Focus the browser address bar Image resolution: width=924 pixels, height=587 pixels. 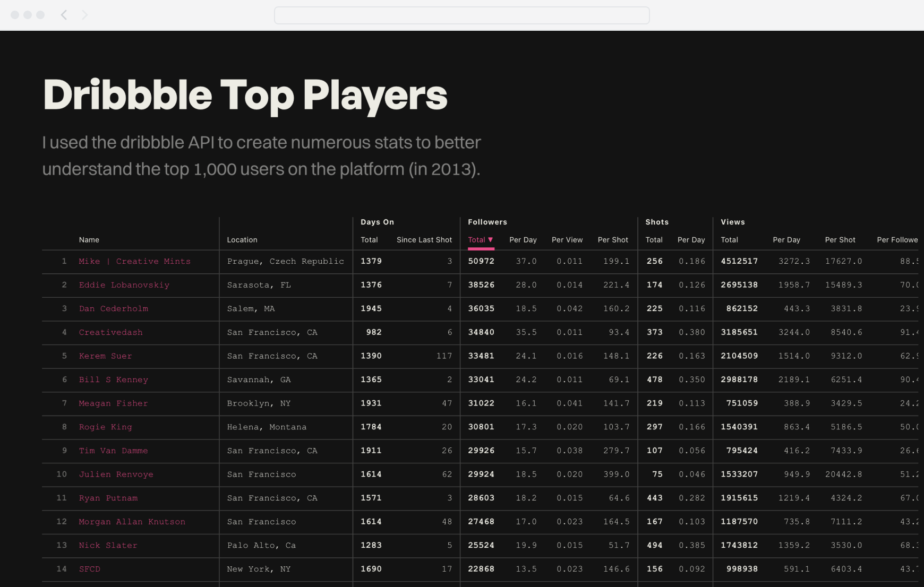click(x=461, y=15)
